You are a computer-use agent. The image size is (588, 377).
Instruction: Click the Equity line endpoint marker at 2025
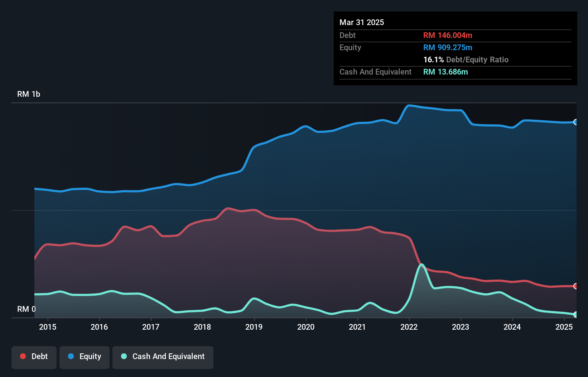(x=575, y=122)
